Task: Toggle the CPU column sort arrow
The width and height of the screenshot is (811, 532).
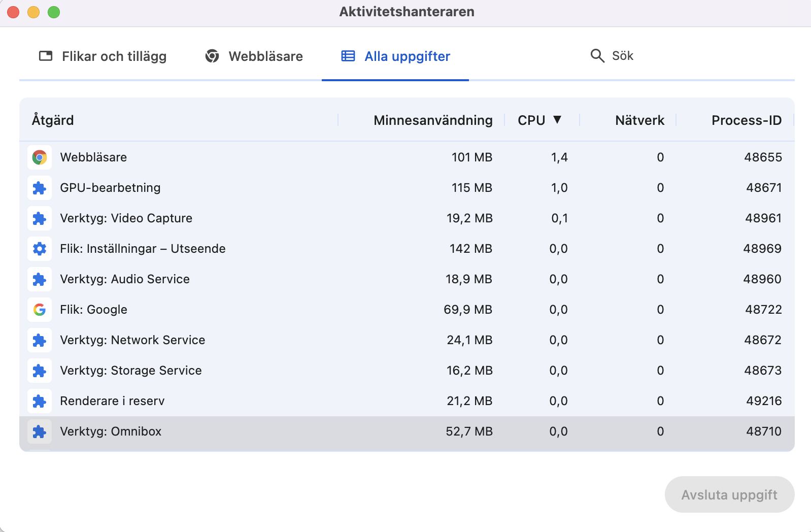Action: pyautogui.click(x=557, y=120)
